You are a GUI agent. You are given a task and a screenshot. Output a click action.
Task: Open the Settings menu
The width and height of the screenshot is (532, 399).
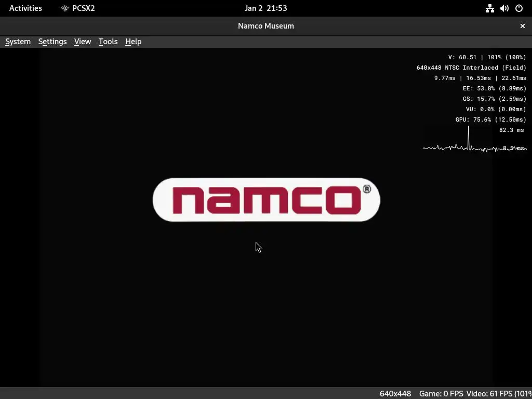pos(52,42)
